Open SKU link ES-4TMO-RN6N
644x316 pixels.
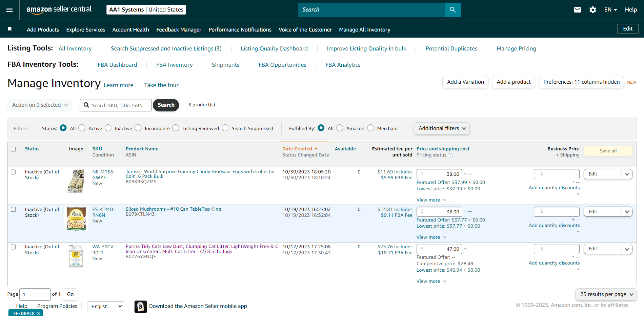[104, 212]
